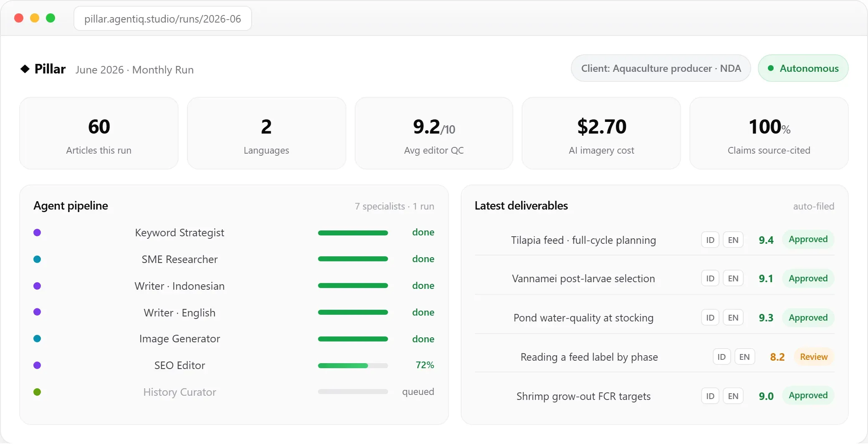Select the Languages stat card
The height and width of the screenshot is (445, 868).
pyautogui.click(x=266, y=133)
